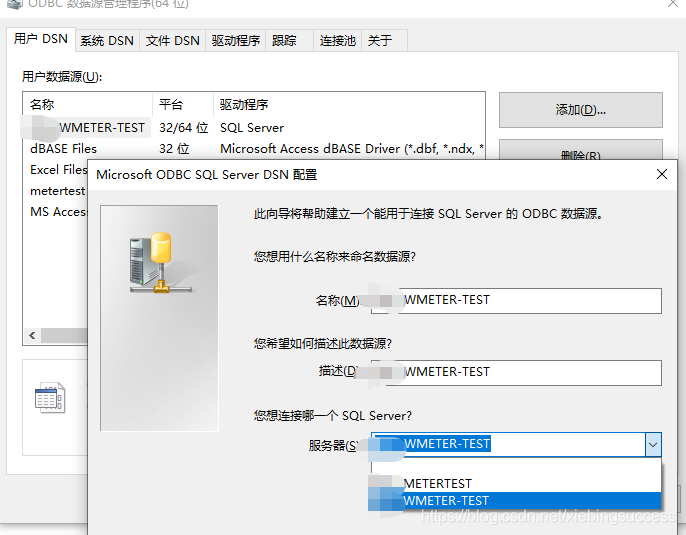Click the 名称(M) input field
Image resolution: width=686 pixels, height=535 pixels.
pyautogui.click(x=516, y=301)
